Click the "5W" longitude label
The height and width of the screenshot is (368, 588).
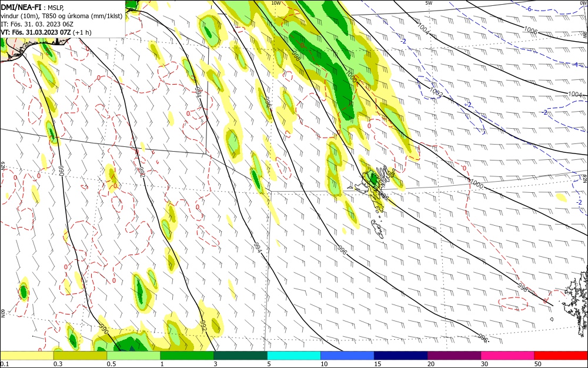tap(429, 3)
